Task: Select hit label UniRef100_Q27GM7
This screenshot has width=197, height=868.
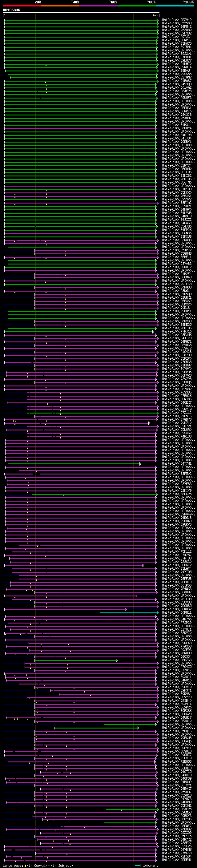Action: (177, 78)
